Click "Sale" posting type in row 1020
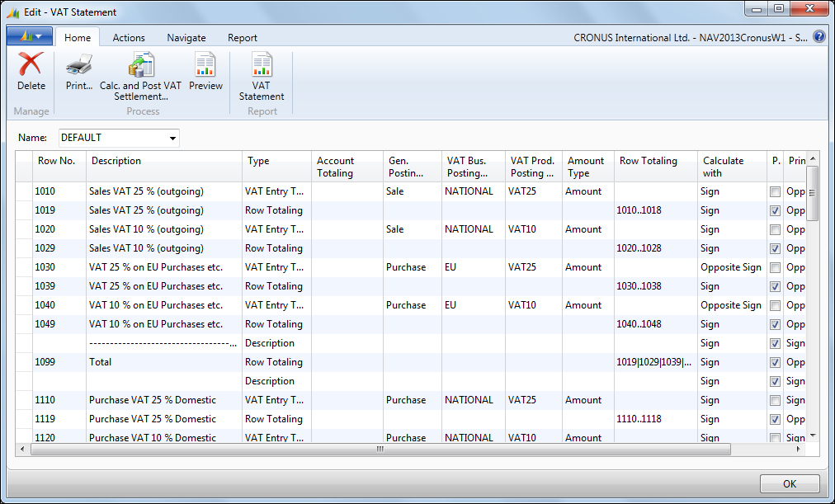 coord(394,229)
